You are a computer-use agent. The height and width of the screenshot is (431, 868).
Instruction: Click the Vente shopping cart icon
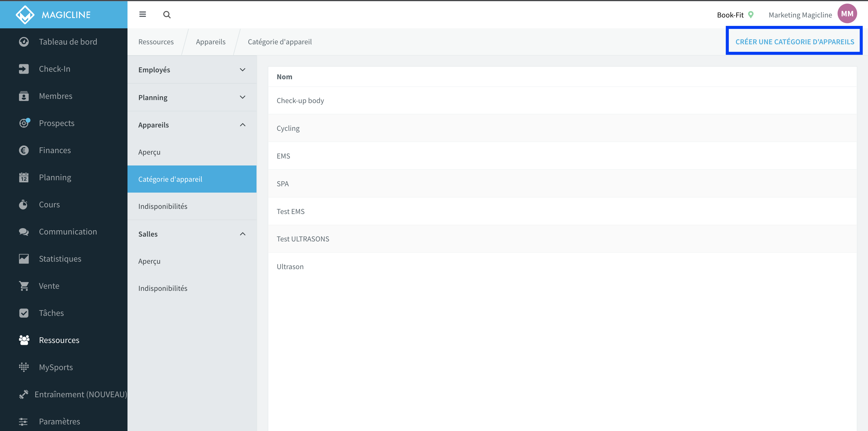[24, 286]
